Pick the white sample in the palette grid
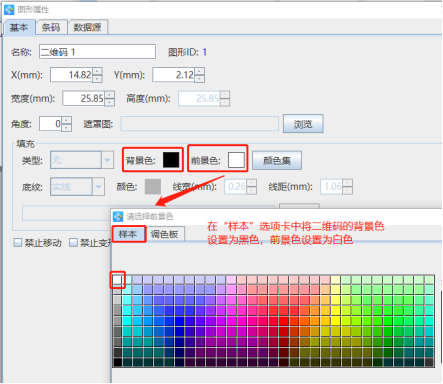This screenshot has height=384, width=443. [x=117, y=280]
